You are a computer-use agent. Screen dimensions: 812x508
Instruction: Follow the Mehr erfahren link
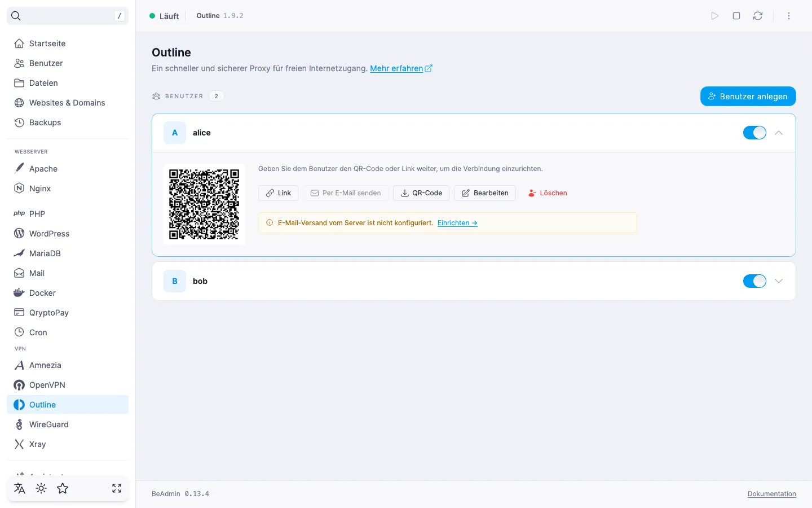(x=401, y=68)
